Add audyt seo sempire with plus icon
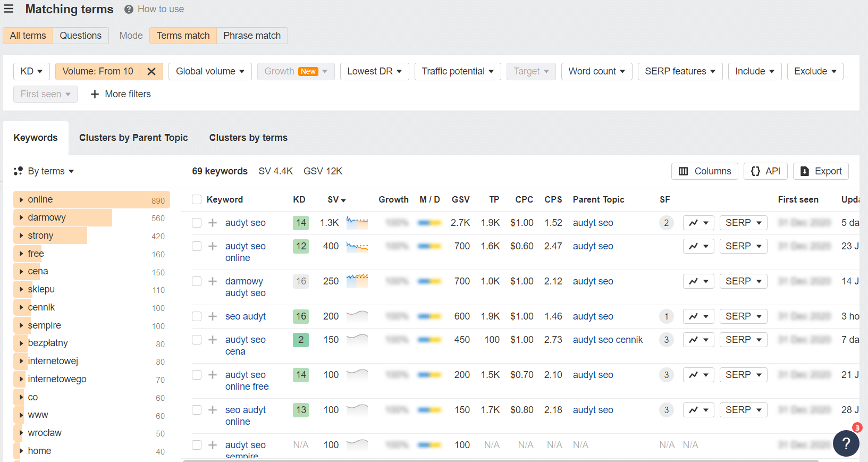Viewport: 868px width, 462px height. [x=213, y=445]
